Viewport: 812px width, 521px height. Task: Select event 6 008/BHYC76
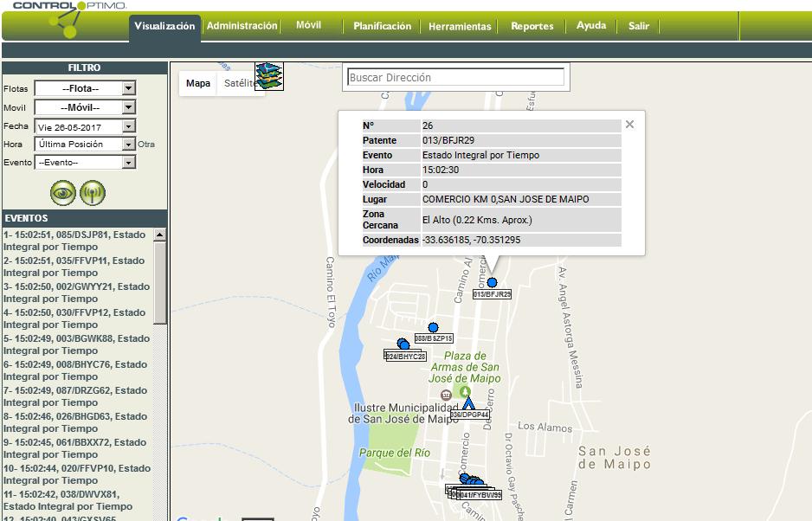(75, 370)
